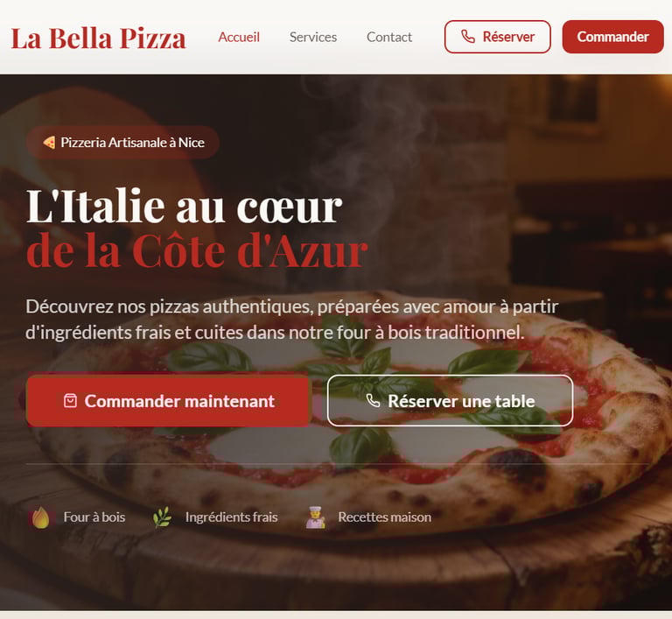Choose Réserver une table button
672x619 pixels.
[x=450, y=401]
